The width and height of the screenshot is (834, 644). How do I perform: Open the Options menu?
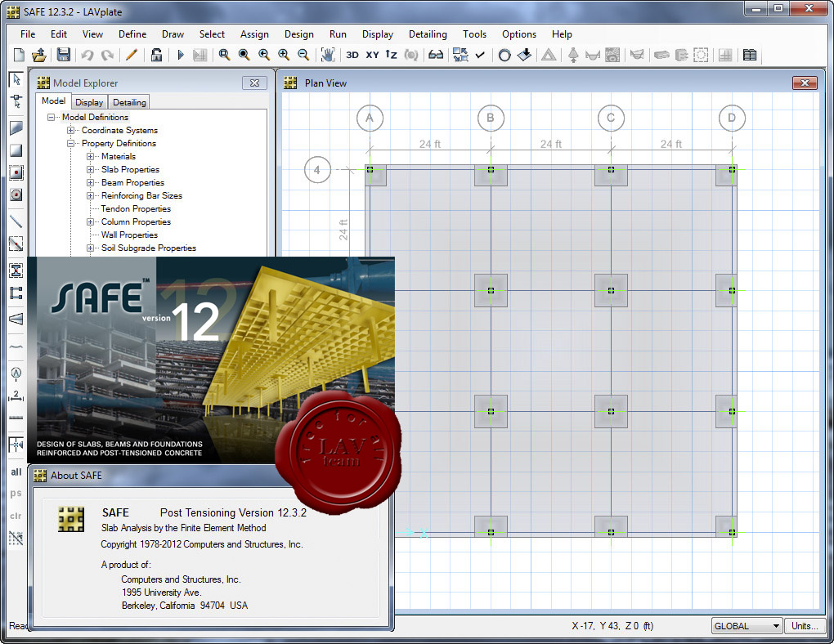coord(519,34)
